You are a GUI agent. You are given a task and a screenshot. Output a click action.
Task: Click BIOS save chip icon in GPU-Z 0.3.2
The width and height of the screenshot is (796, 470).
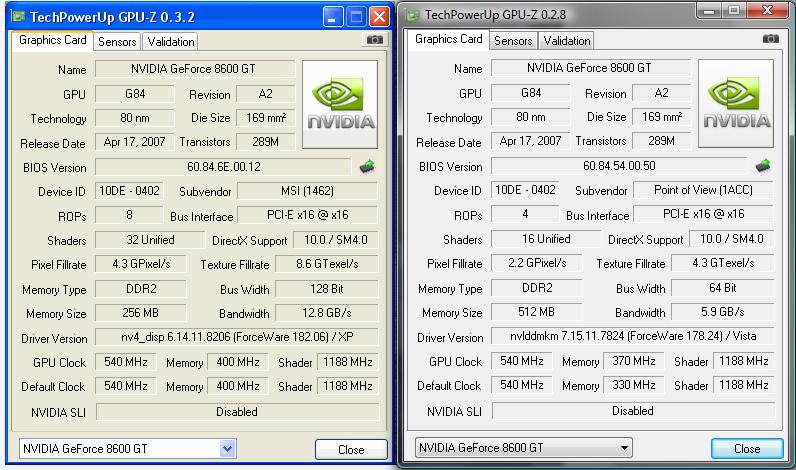coord(367,166)
